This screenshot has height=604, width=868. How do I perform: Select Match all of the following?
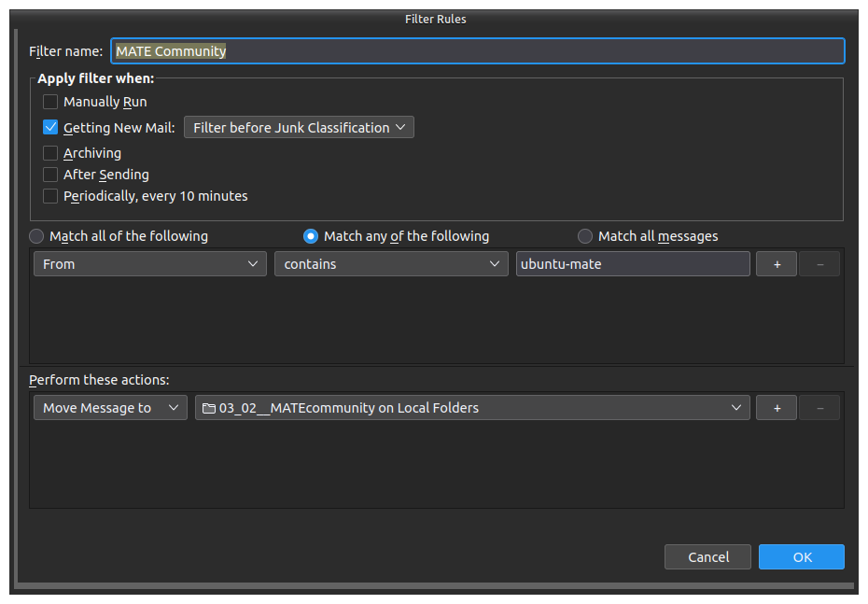[36, 236]
